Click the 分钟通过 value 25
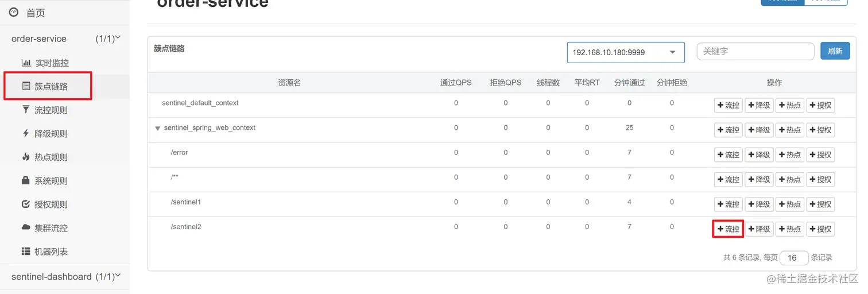This screenshot has width=868, height=294. coord(629,128)
